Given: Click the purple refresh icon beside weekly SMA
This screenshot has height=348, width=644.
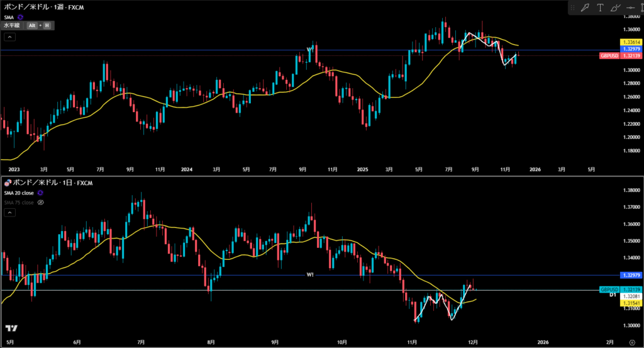Looking at the screenshot, I should 21,17.
